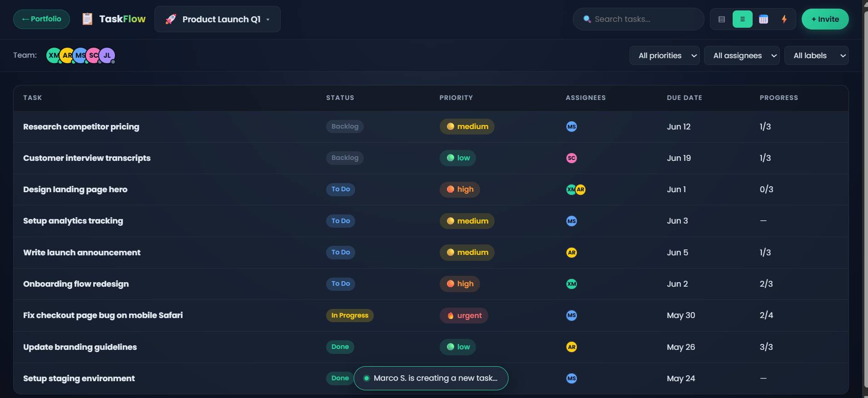The height and width of the screenshot is (398, 868).
Task: Click the Marco S. is creating notification toast
Action: pos(431,378)
